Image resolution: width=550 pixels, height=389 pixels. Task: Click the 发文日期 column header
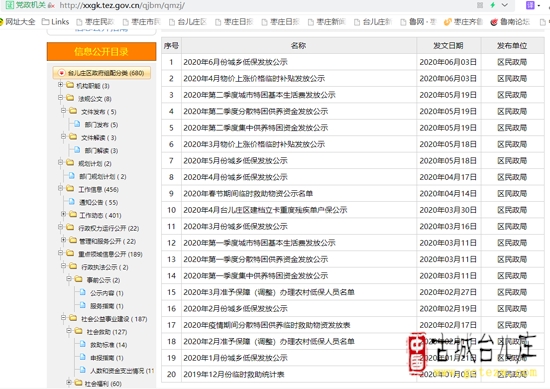point(448,46)
